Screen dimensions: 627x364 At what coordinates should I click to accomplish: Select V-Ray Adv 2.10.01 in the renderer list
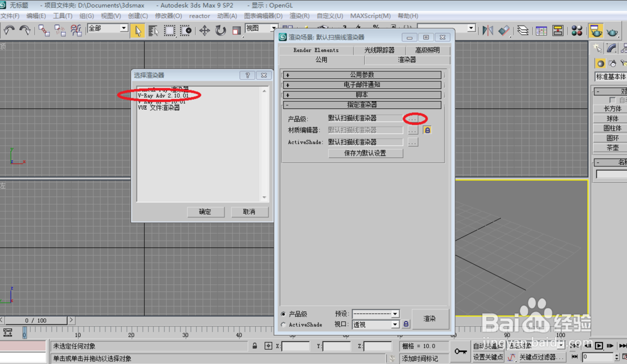(163, 95)
